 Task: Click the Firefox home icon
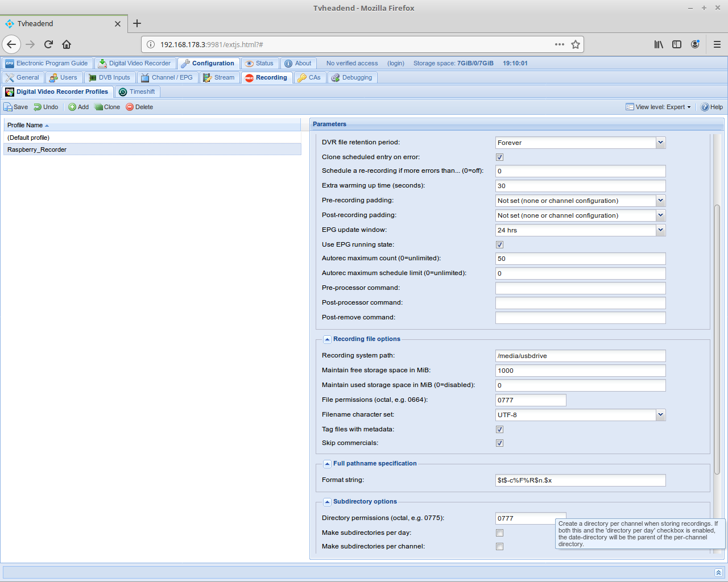click(67, 44)
